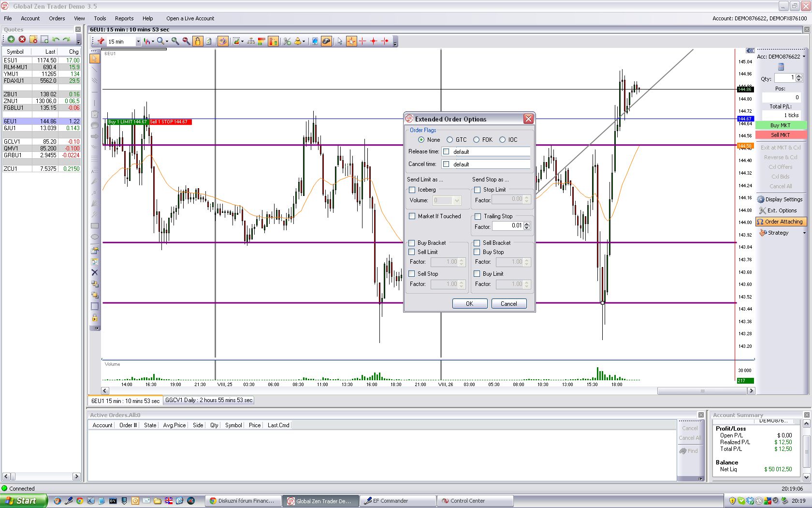Open the Orders menu
Image resolution: width=812 pixels, height=508 pixels.
click(57, 18)
